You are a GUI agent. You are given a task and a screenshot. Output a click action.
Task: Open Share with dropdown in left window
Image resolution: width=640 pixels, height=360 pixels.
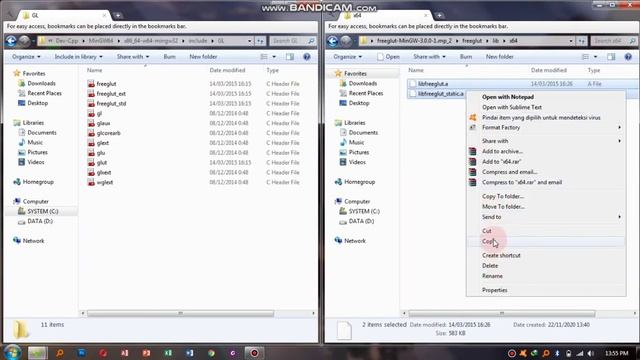(x=133, y=57)
